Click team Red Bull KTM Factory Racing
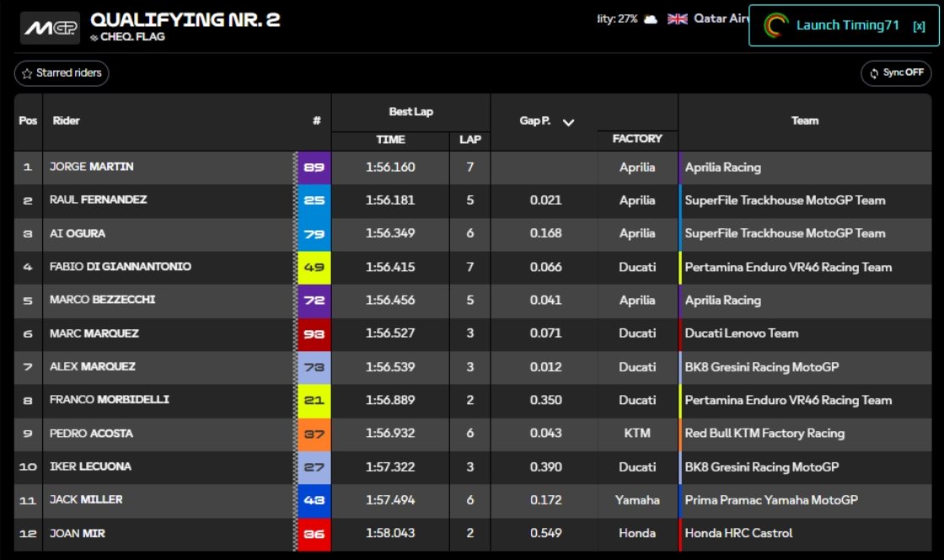 [764, 433]
